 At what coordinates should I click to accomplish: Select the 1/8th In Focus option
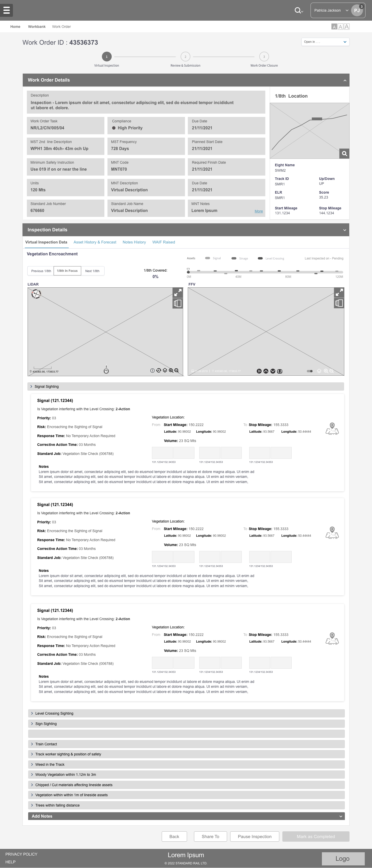67,271
